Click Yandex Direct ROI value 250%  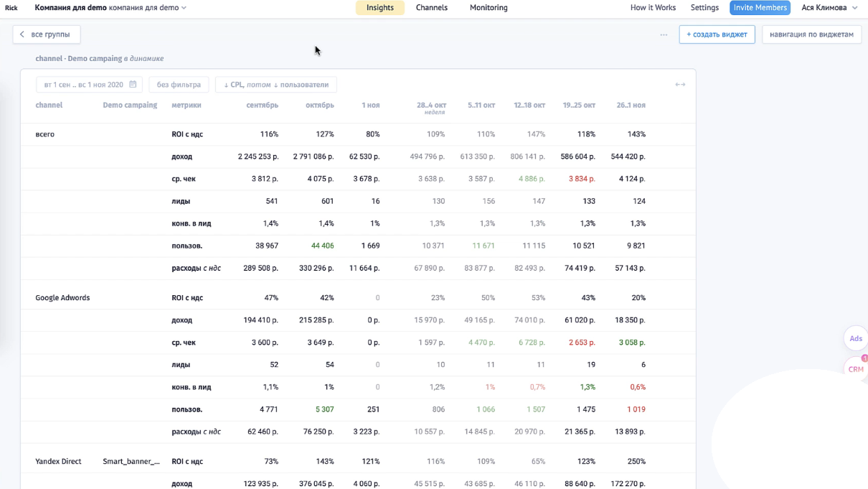(x=636, y=462)
